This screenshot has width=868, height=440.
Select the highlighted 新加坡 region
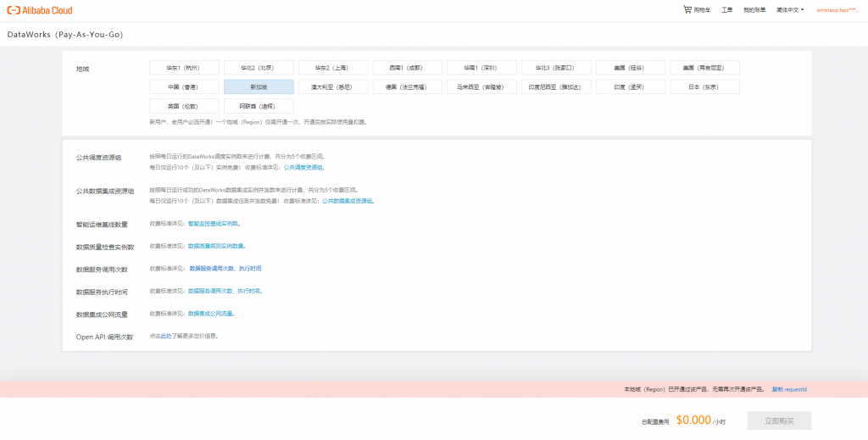click(x=259, y=86)
